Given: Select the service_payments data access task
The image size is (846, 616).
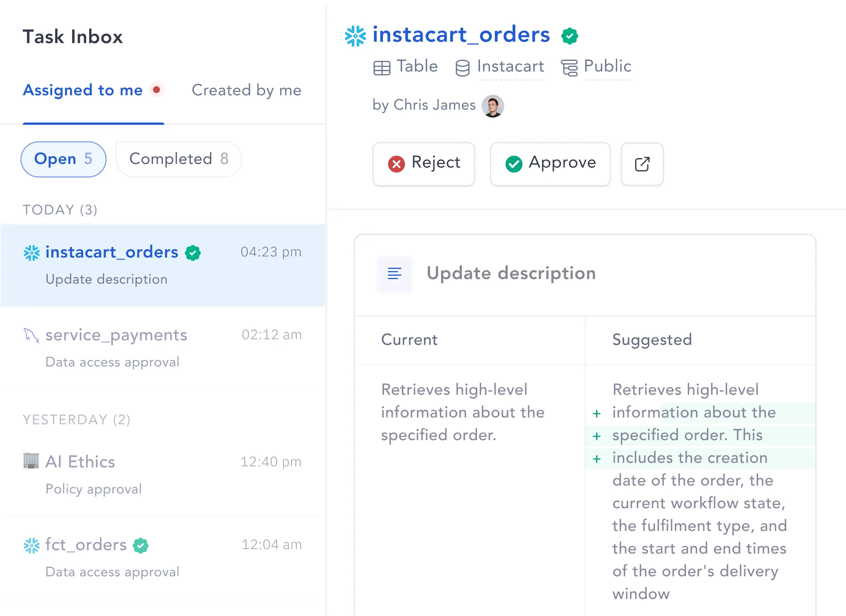Looking at the screenshot, I should click(x=163, y=348).
